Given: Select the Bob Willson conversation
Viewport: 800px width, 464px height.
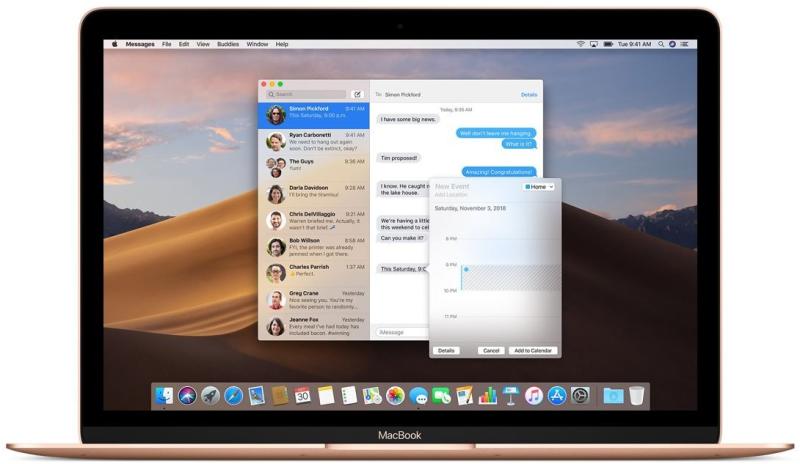Looking at the screenshot, I should coord(314,247).
